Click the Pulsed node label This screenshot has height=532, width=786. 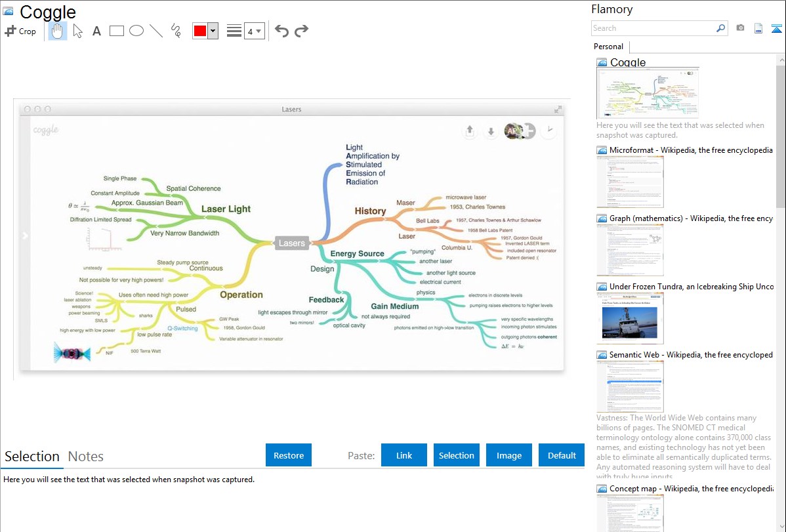(x=186, y=310)
